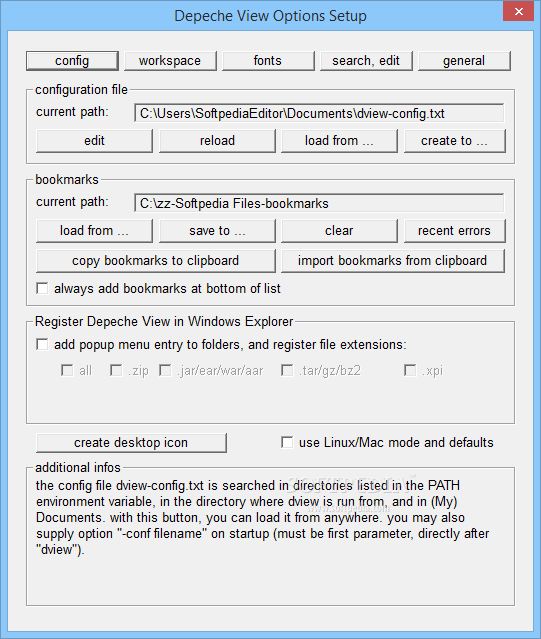Click the bookmarks 'save to ...' button
The image size is (541, 639).
(217, 231)
